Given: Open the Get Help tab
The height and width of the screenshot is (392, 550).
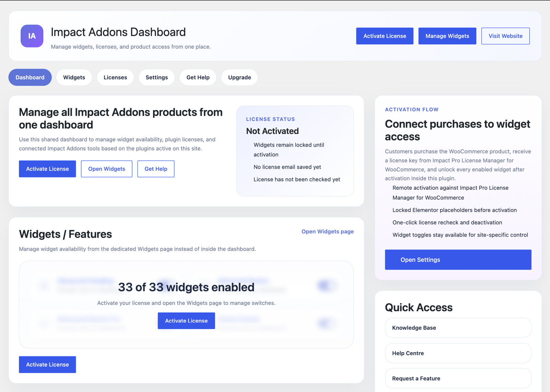Looking at the screenshot, I should click(x=198, y=77).
